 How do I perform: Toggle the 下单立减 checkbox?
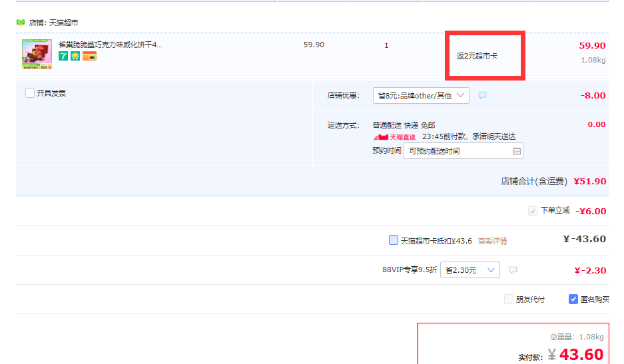tap(533, 211)
